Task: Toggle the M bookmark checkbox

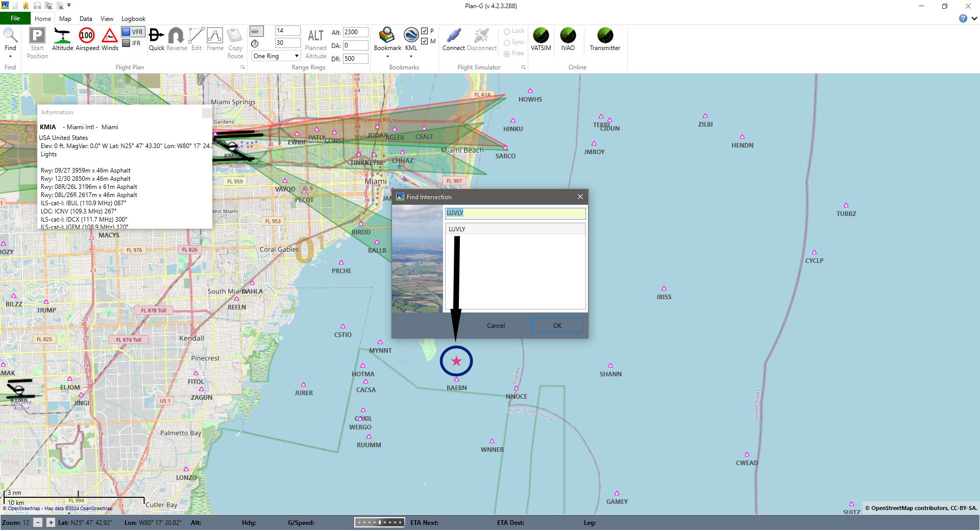Action: tap(424, 41)
